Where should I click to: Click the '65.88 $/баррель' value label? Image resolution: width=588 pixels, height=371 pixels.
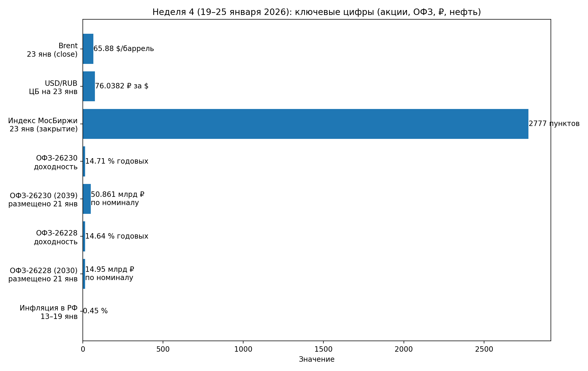[x=124, y=49]
